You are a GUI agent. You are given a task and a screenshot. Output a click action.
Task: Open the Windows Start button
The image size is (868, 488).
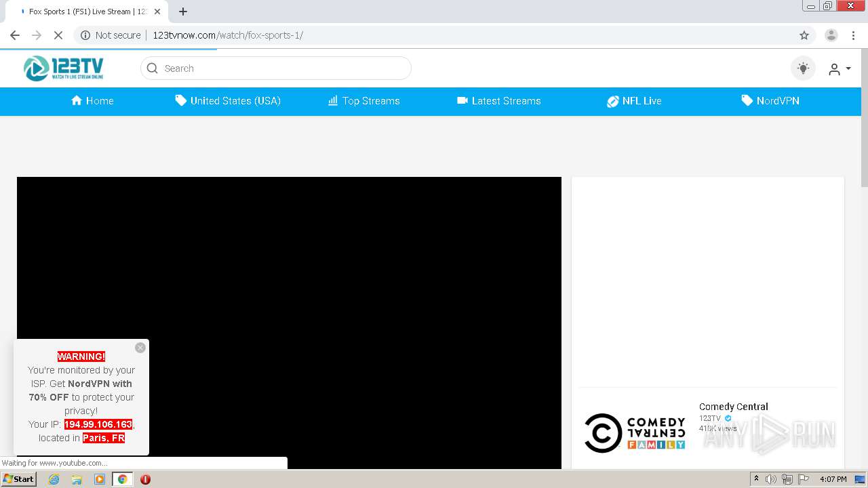pyautogui.click(x=18, y=479)
